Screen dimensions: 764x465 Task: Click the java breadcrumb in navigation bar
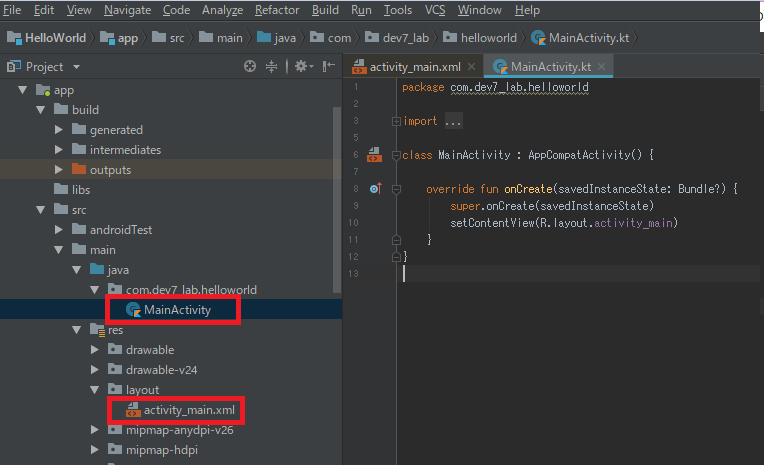[276, 38]
